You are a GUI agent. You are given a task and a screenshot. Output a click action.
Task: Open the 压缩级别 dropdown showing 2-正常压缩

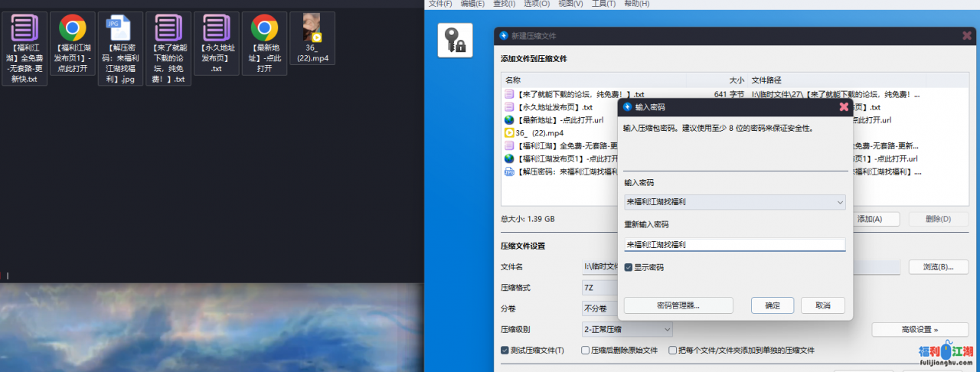[667, 329]
